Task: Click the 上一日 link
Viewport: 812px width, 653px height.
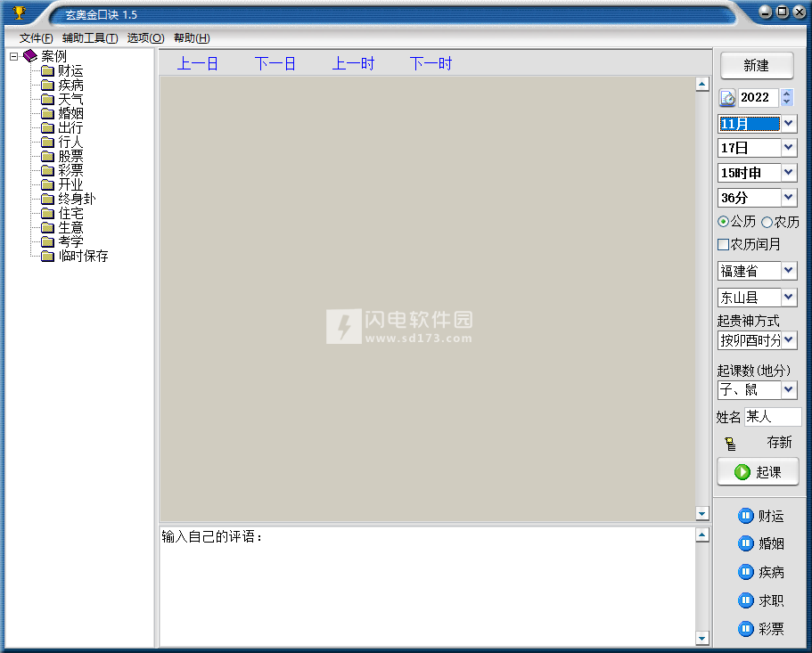Action: tap(197, 63)
